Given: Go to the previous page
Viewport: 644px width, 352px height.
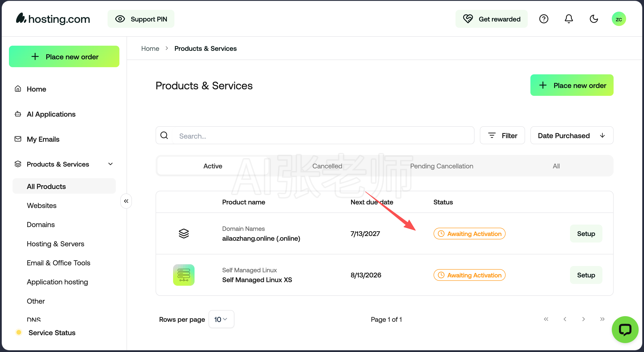Looking at the screenshot, I should (565, 319).
